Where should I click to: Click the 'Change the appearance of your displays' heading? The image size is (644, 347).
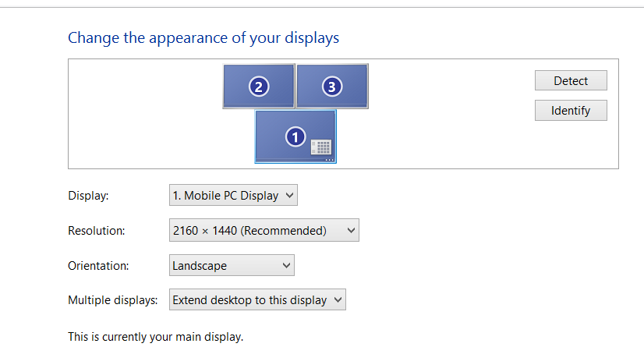pyautogui.click(x=203, y=37)
